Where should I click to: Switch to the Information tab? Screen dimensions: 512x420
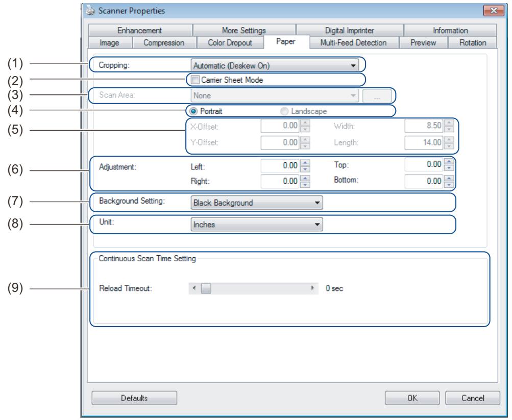click(x=450, y=30)
